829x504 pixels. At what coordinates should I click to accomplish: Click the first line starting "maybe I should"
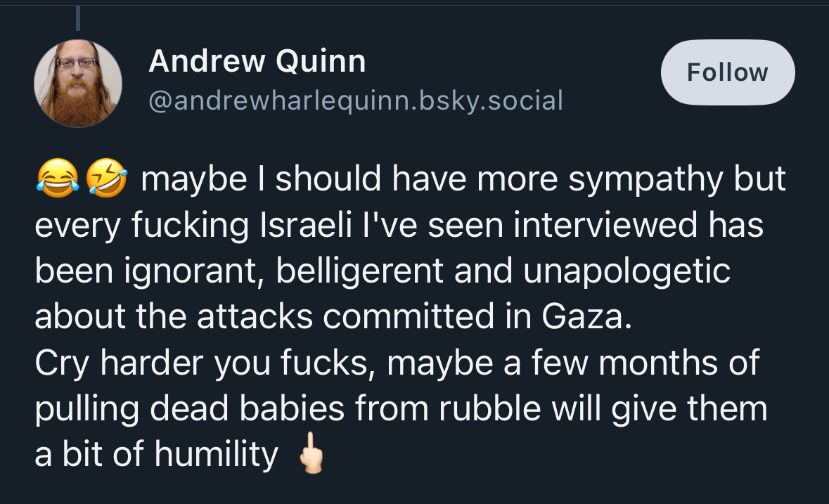[x=463, y=181]
